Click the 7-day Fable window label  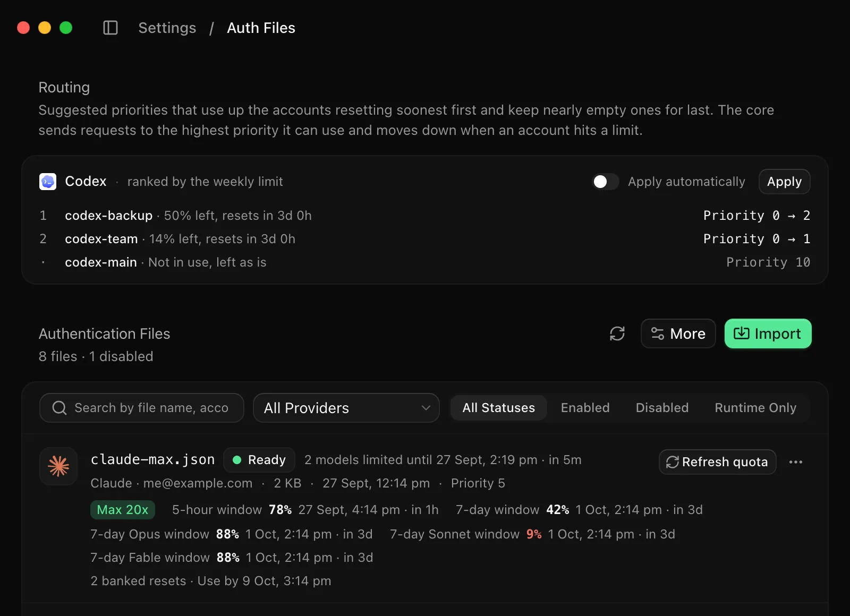[x=150, y=558]
